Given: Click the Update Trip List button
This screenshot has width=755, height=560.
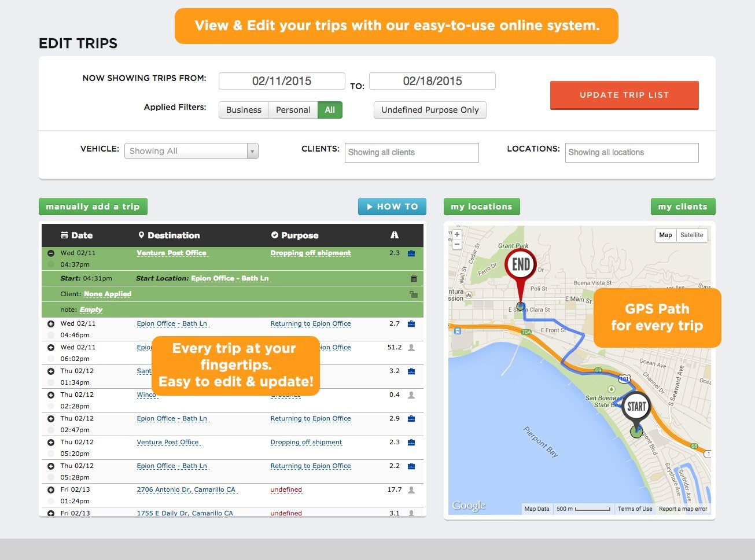Looking at the screenshot, I should click(x=624, y=95).
